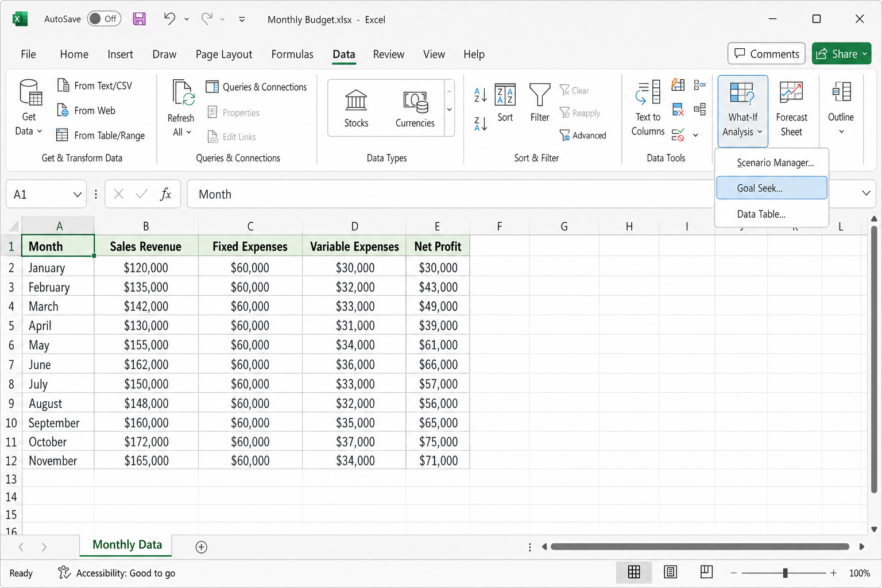Open the custom Sort dialog
882x588 pixels.
coord(505,102)
